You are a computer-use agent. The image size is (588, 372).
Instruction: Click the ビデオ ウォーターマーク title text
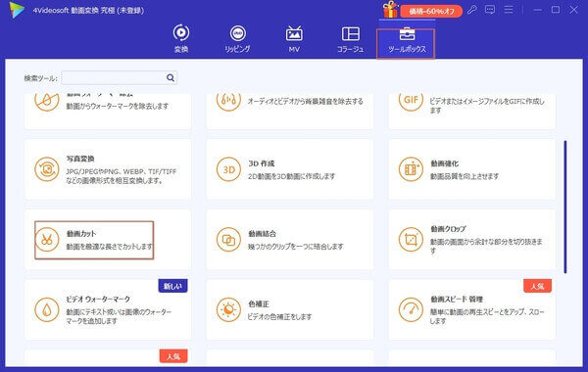(x=98, y=300)
